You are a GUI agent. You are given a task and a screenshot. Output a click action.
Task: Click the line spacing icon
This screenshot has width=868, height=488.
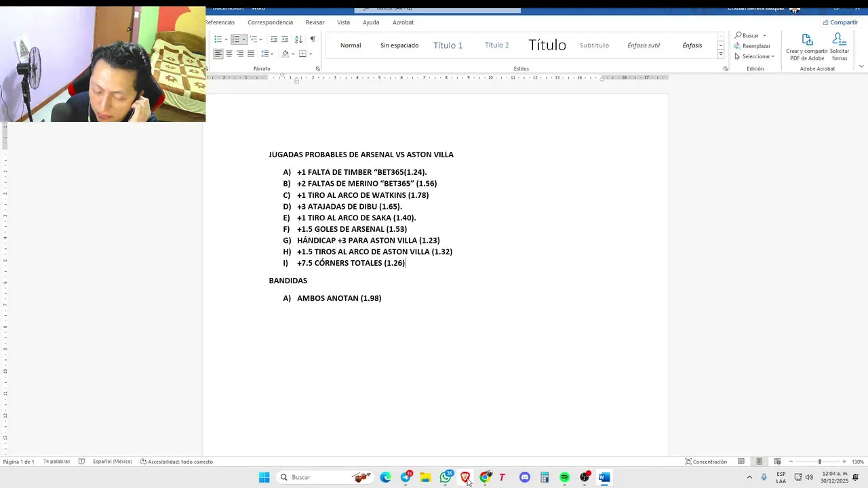tap(265, 54)
